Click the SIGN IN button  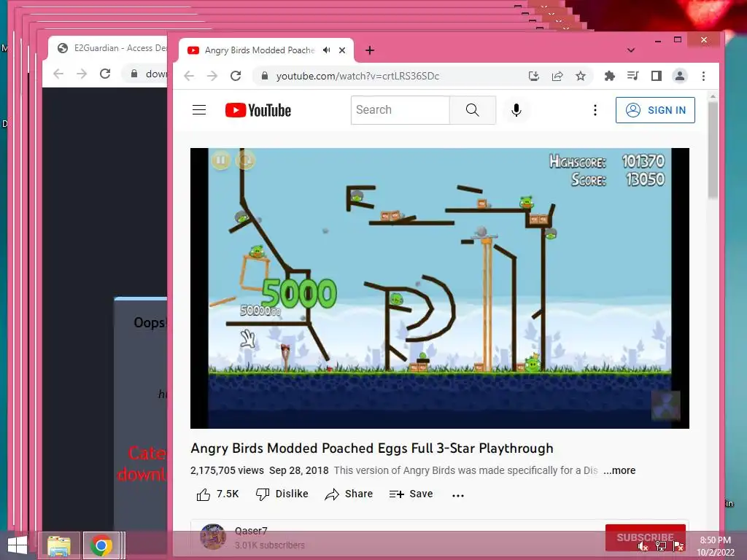coord(655,110)
